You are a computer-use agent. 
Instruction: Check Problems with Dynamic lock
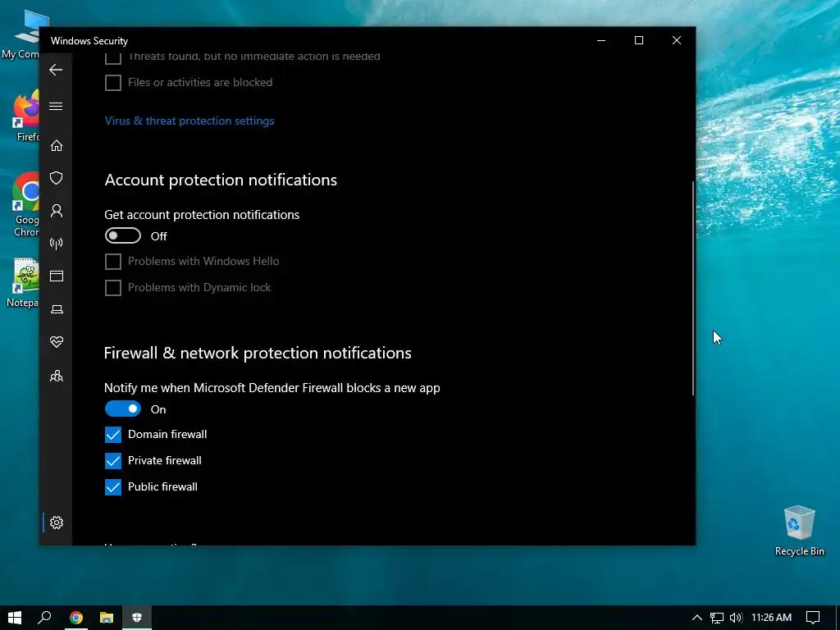click(x=113, y=288)
